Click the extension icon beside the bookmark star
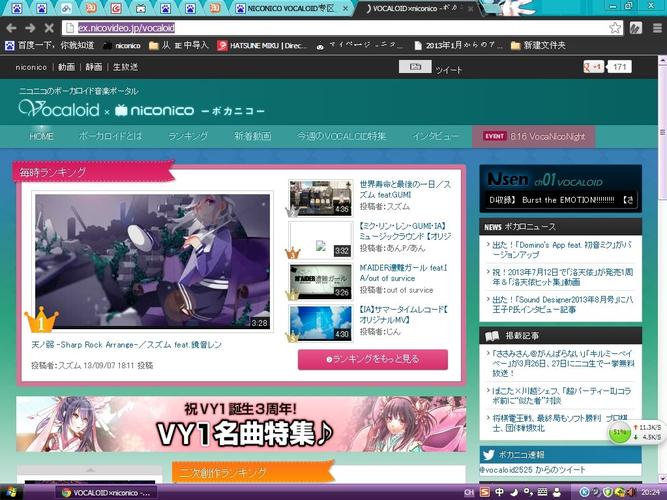 tap(636, 28)
